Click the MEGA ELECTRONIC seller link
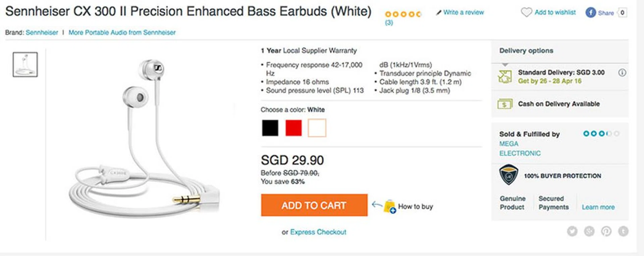Image resolution: width=644 pixels, height=256 pixels. click(520, 148)
